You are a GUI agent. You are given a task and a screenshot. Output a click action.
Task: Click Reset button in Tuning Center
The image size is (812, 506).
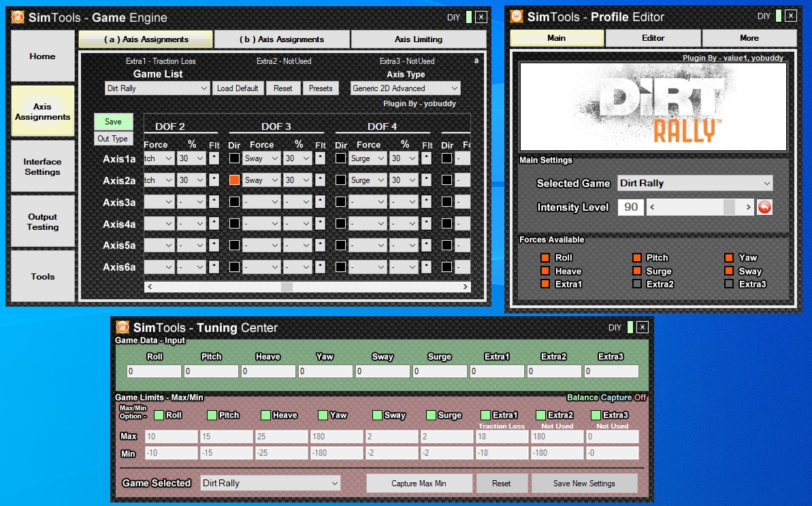pyautogui.click(x=501, y=484)
